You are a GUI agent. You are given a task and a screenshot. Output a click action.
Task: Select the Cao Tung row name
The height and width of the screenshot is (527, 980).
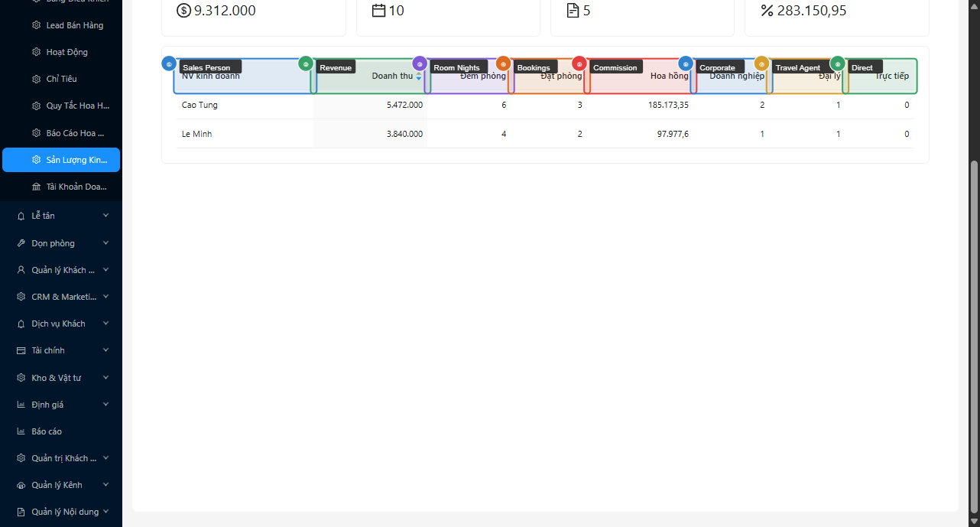pyautogui.click(x=200, y=105)
